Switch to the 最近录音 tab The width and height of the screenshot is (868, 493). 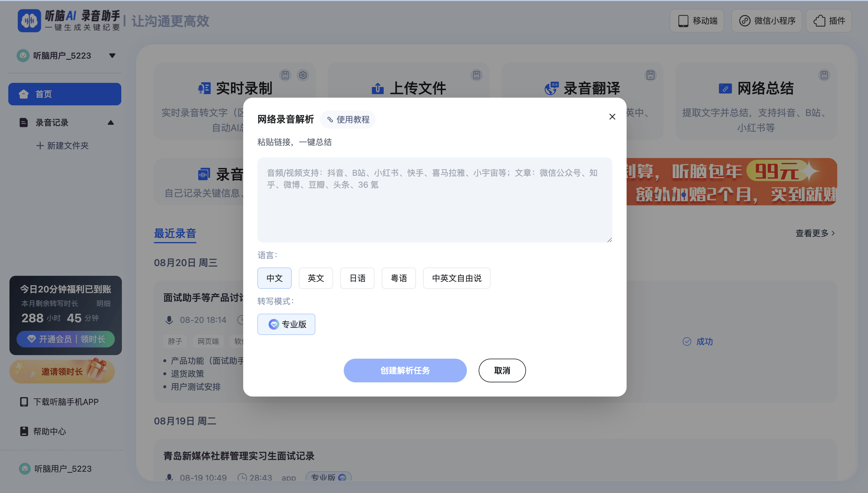click(175, 233)
